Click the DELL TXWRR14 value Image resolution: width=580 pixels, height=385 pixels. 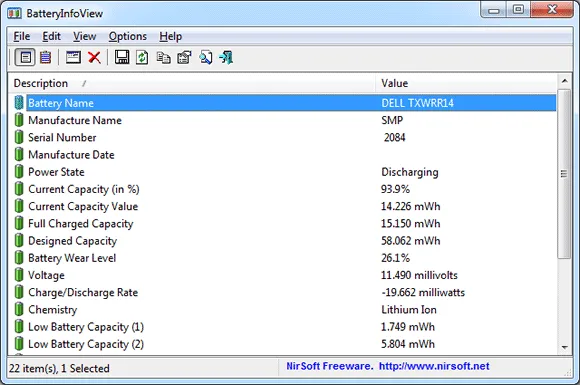point(417,103)
